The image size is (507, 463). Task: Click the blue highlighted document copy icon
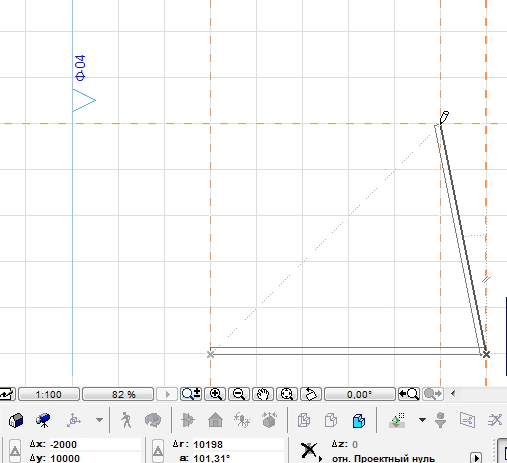[x=358, y=420]
